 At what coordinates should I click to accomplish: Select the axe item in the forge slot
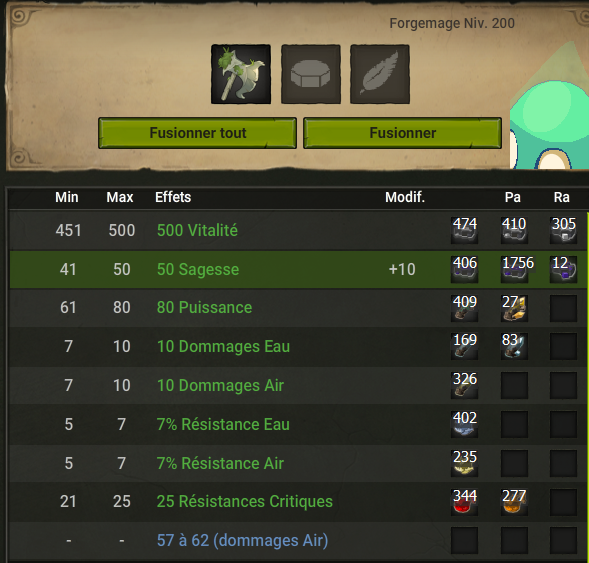[x=241, y=74]
